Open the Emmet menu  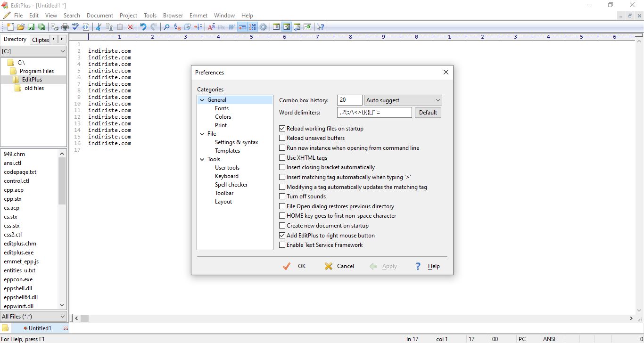pyautogui.click(x=198, y=16)
